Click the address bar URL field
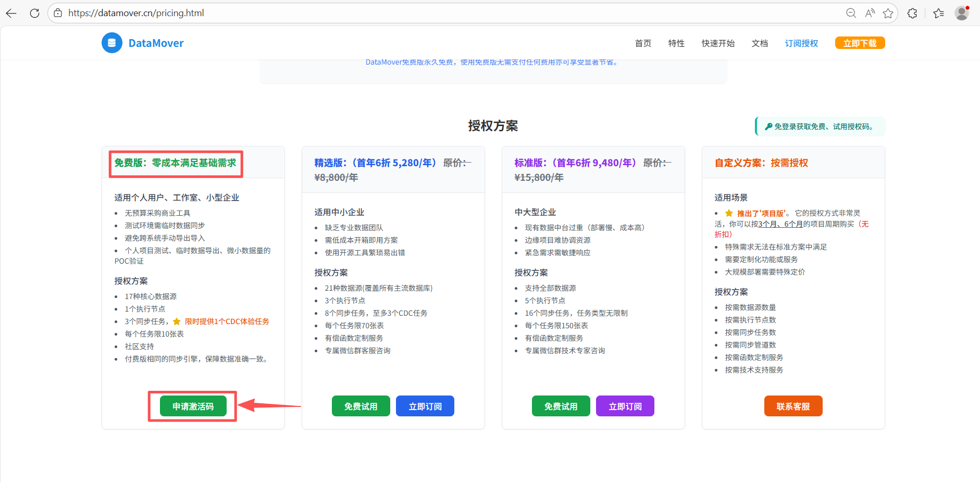980x482 pixels. pos(417,13)
